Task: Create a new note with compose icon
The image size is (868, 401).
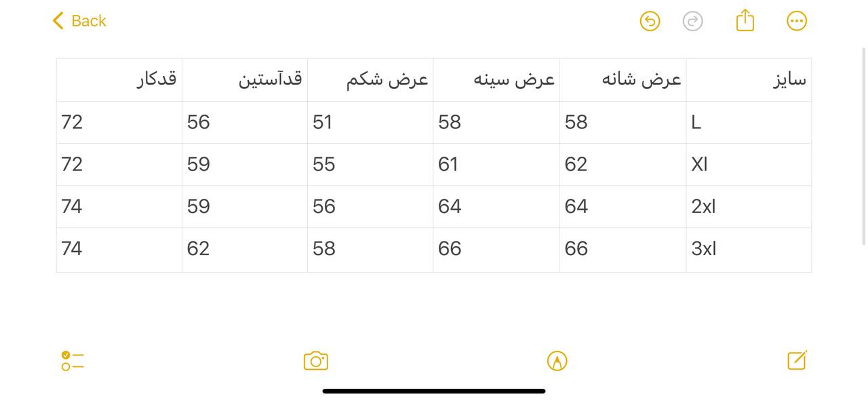Action: [797, 360]
